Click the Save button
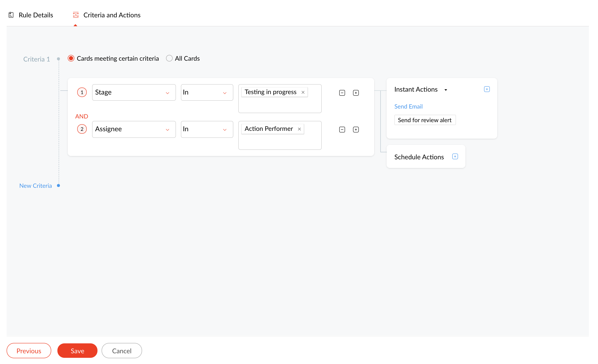The image size is (598, 364). (77, 351)
